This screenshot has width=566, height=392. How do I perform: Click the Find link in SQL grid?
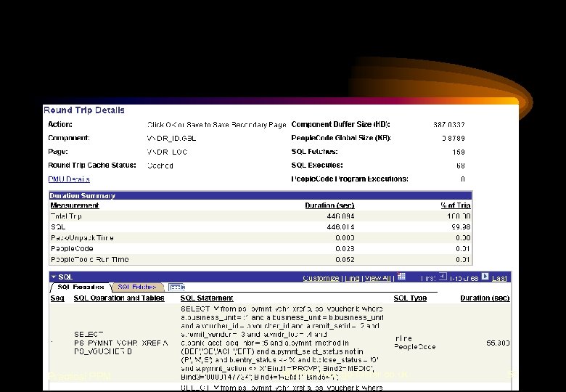click(352, 278)
